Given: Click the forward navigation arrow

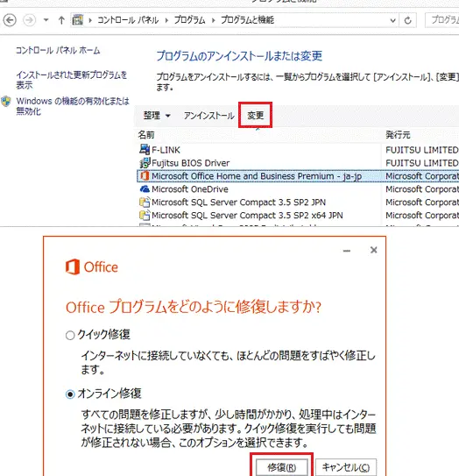Looking at the screenshot, I should pyautogui.click(x=30, y=20).
